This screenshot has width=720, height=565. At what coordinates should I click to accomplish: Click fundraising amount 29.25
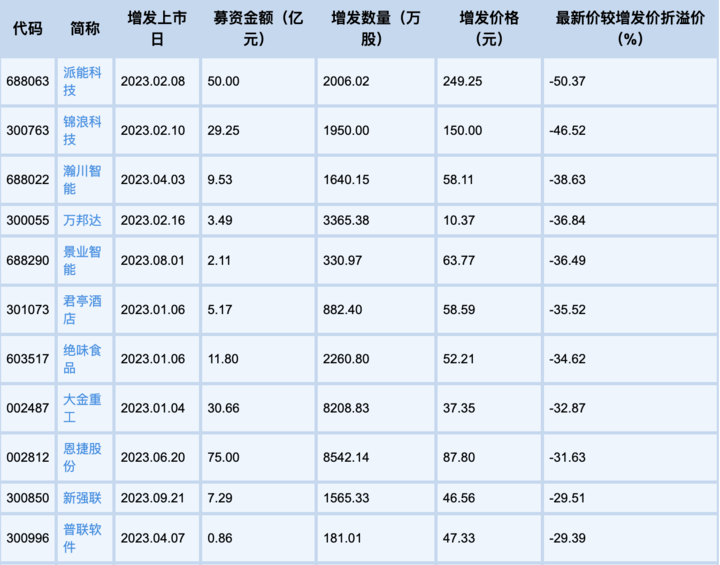(224, 130)
